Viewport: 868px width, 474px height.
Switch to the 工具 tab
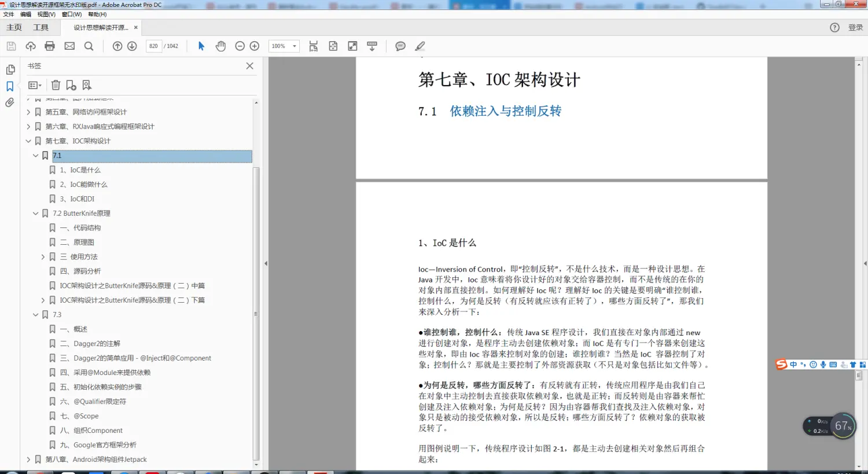(x=41, y=28)
